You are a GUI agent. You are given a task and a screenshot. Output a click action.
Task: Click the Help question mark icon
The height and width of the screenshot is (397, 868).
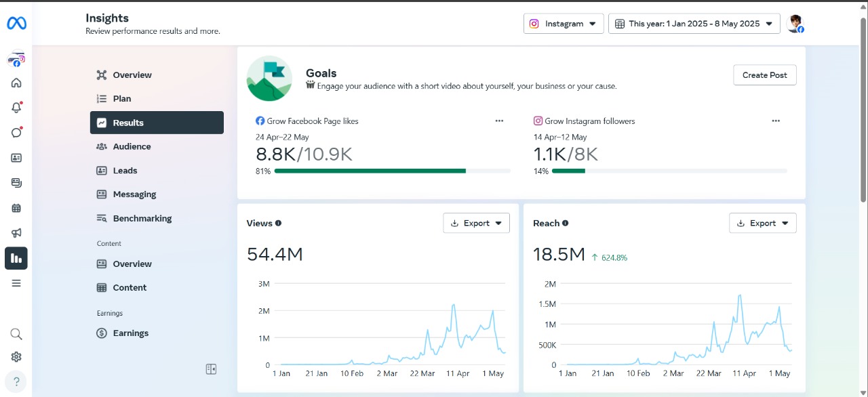16,381
